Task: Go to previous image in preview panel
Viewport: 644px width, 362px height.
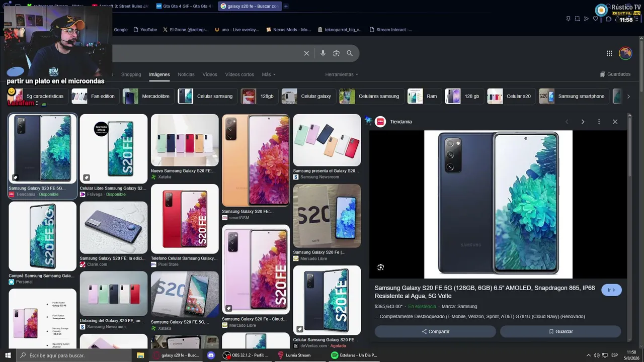Action: [567, 122]
